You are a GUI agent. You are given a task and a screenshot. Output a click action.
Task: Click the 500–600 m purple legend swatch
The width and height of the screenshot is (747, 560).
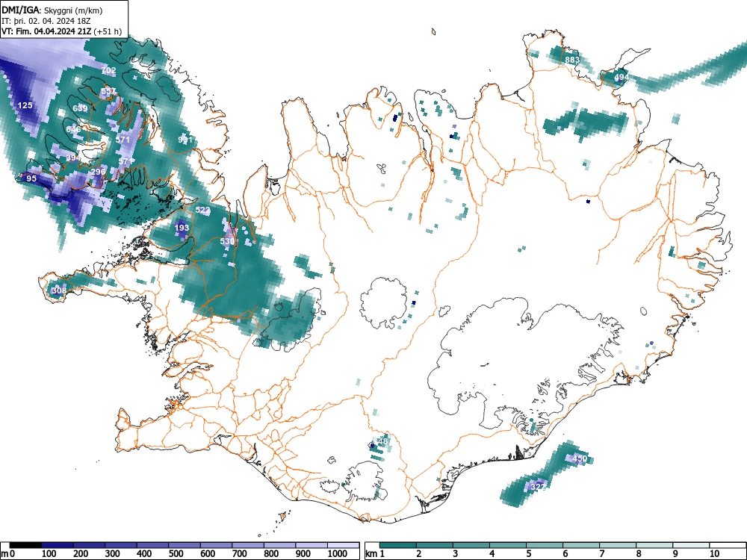(185, 545)
